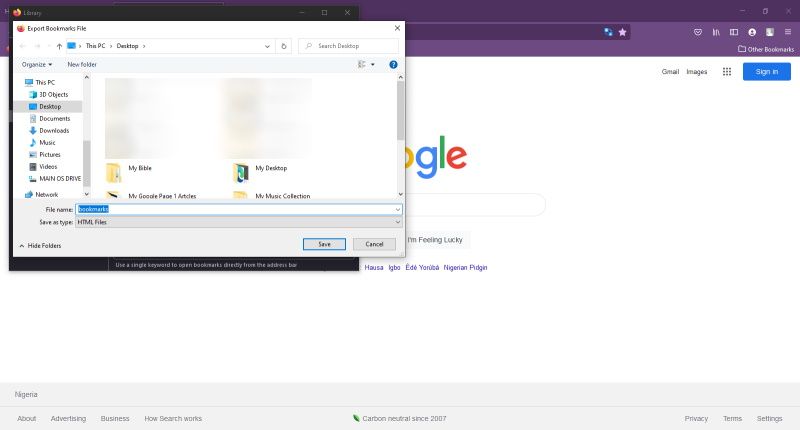The height and width of the screenshot is (430, 800).
Task: Open Music in the folder tree
Action: point(47,142)
